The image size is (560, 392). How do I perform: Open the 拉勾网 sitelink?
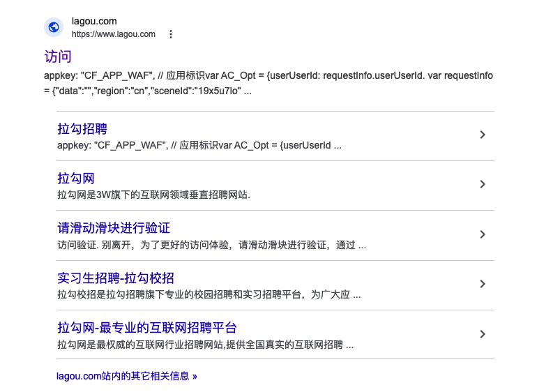[76, 179]
